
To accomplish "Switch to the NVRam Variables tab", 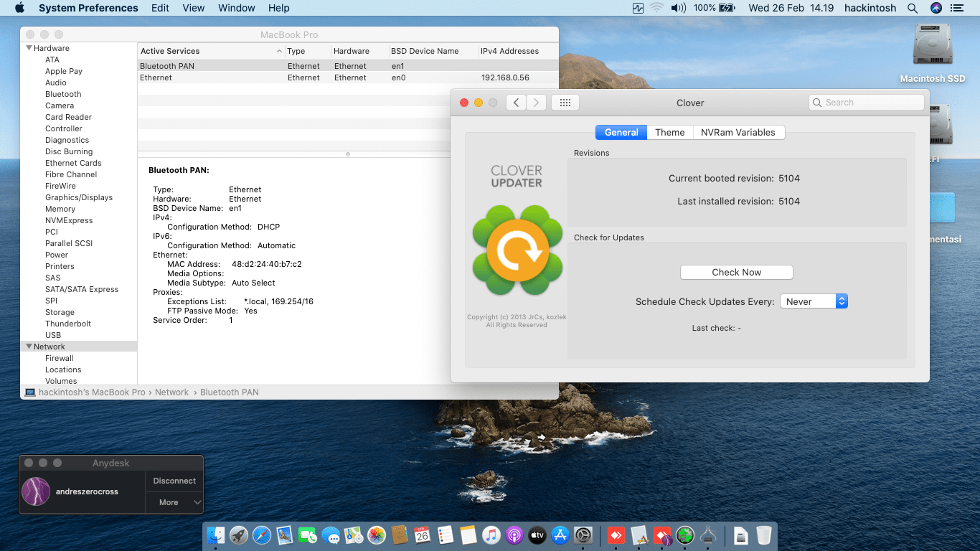I will (x=738, y=132).
